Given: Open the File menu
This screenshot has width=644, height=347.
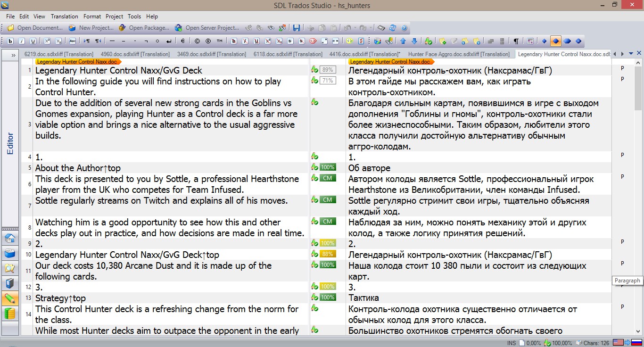Looking at the screenshot, I should pos(10,17).
